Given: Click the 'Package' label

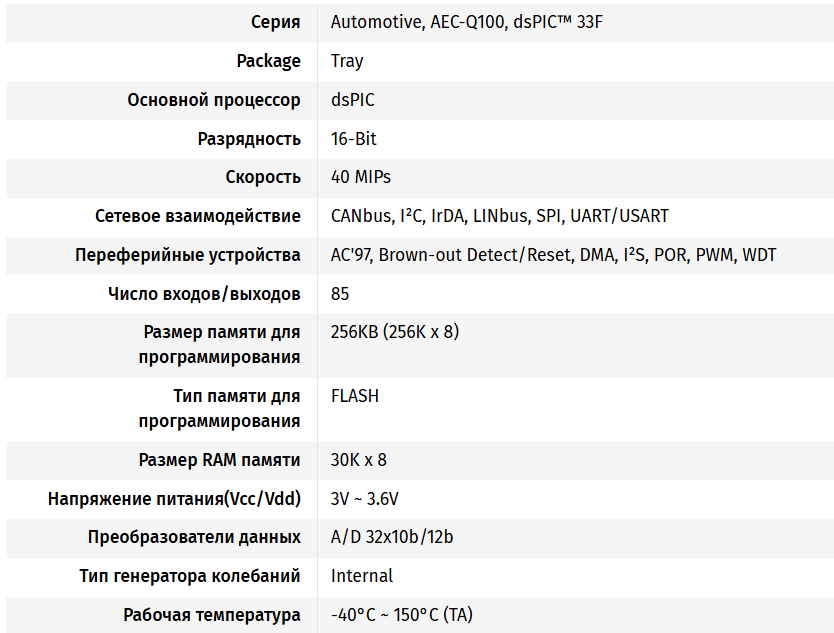Looking at the screenshot, I should point(268,61).
